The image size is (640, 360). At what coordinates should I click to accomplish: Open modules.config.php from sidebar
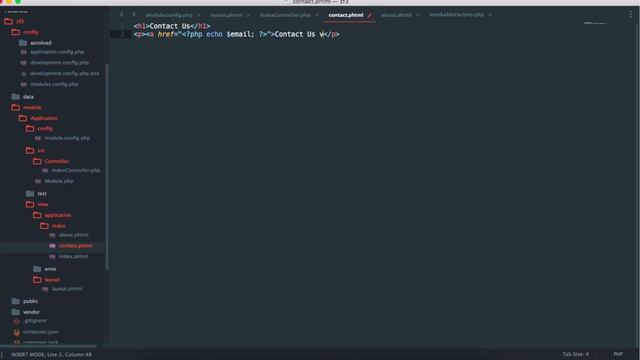tap(54, 84)
